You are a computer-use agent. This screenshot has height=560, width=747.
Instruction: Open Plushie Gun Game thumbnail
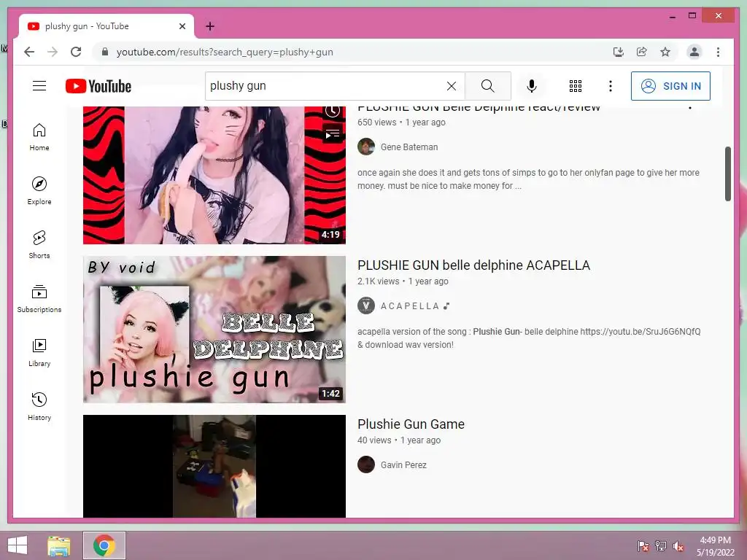coord(214,466)
